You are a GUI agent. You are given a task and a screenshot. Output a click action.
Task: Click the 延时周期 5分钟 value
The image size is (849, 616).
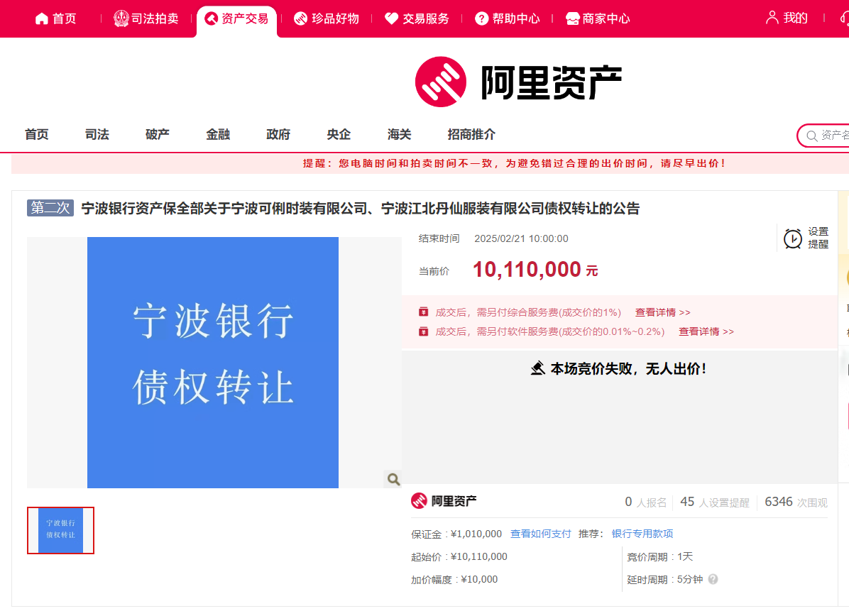tap(690, 579)
